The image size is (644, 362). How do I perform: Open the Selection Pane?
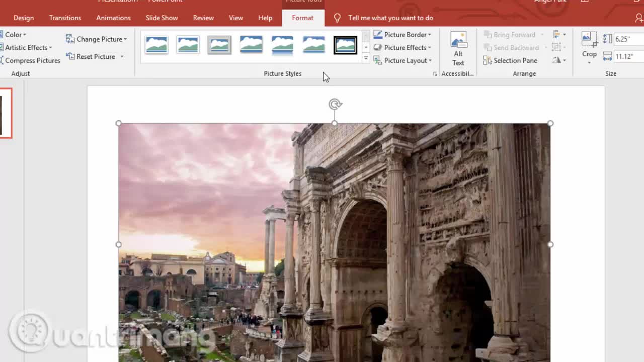click(x=510, y=61)
